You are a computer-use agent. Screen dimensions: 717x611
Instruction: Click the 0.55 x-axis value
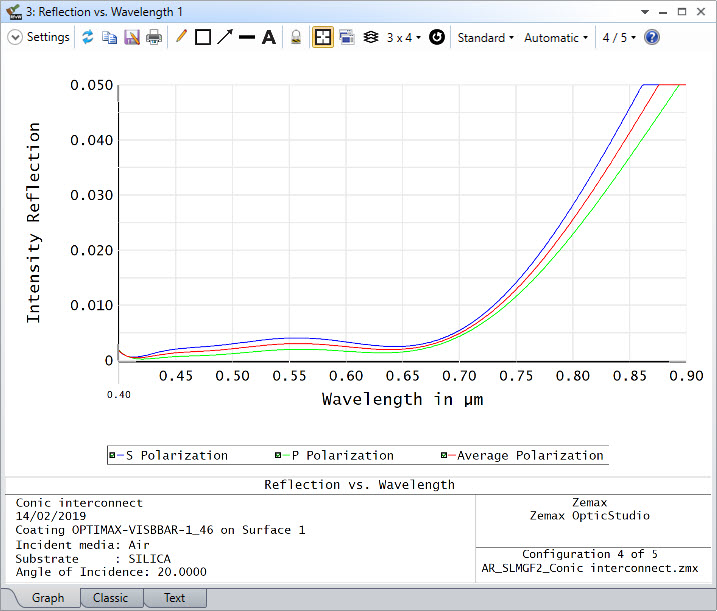(289, 376)
